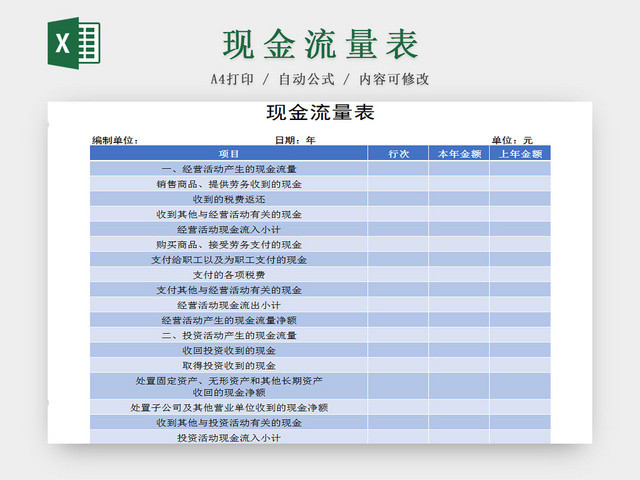640x480 pixels.
Task: Select the 投资活动现金流入小计 cell
Action: tap(229, 437)
